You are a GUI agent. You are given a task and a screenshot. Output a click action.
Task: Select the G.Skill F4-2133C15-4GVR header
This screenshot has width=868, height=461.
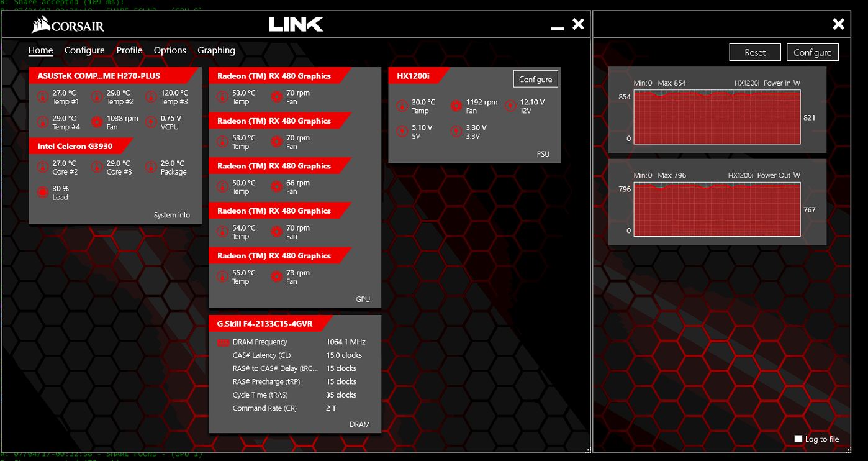pos(270,324)
